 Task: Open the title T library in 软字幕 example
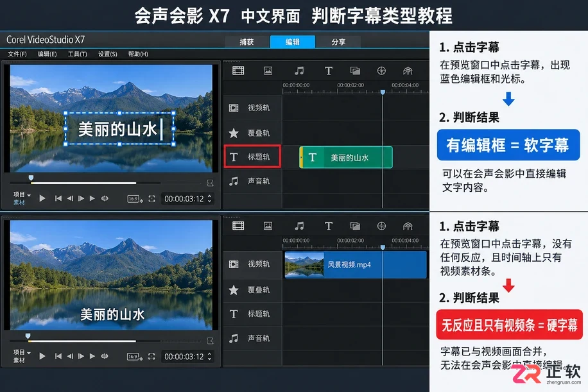coord(329,71)
